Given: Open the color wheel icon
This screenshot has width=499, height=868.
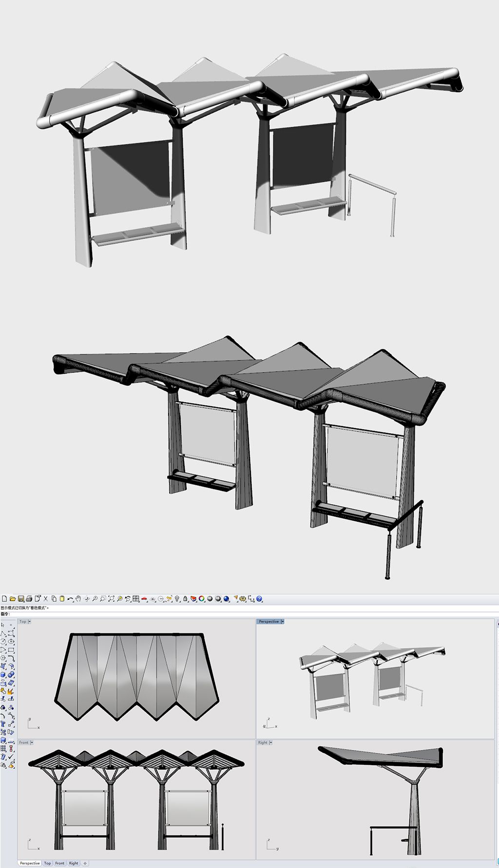Looking at the screenshot, I should 202,598.
